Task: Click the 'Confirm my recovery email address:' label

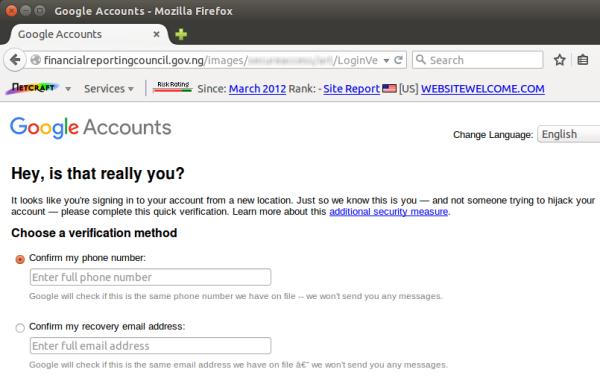Action: click(107, 327)
